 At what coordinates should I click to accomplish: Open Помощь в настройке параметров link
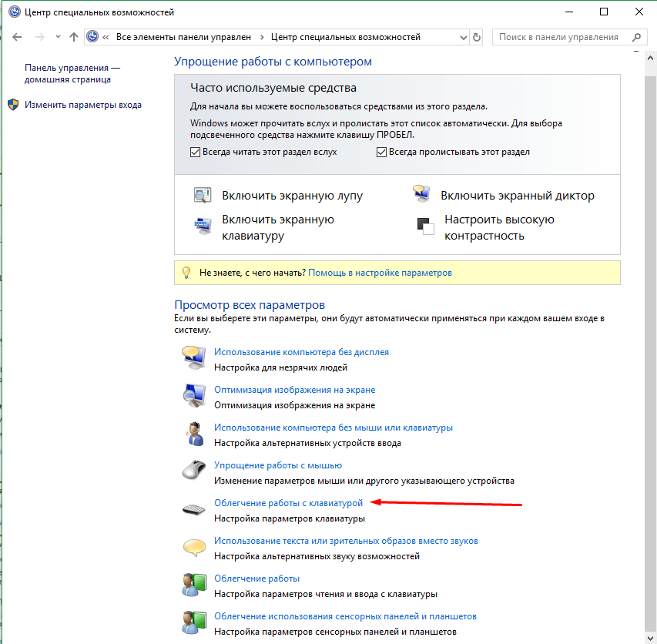(380, 273)
